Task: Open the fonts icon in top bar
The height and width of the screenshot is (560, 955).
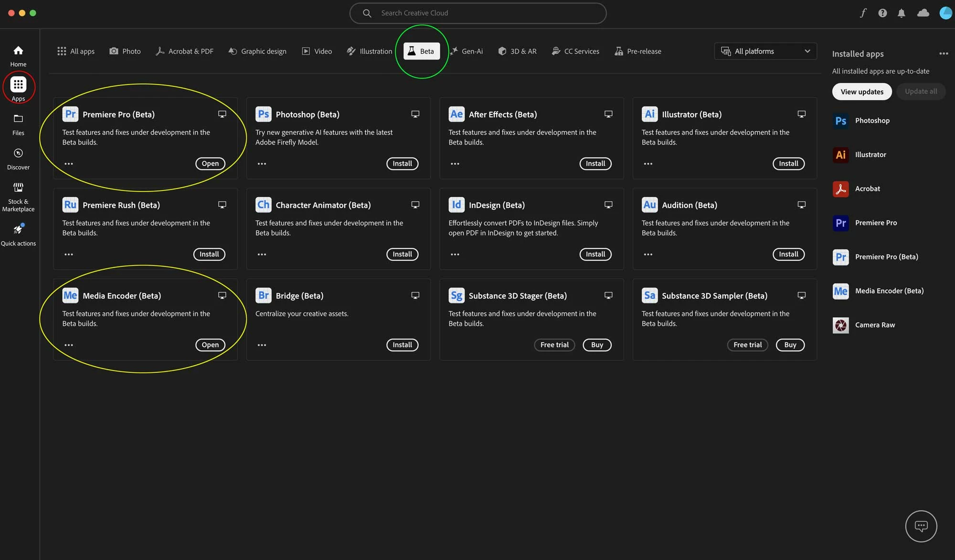Action: (x=863, y=13)
